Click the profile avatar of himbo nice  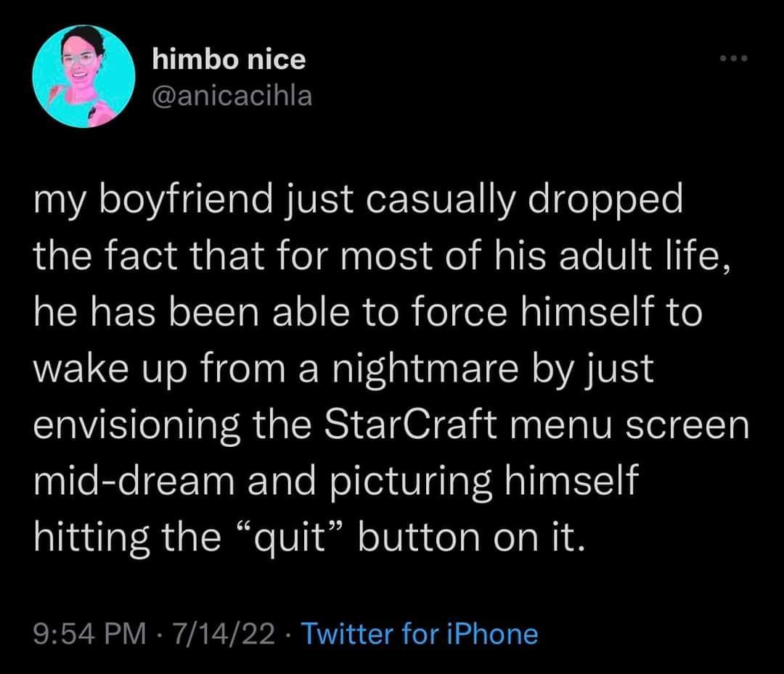[82, 78]
